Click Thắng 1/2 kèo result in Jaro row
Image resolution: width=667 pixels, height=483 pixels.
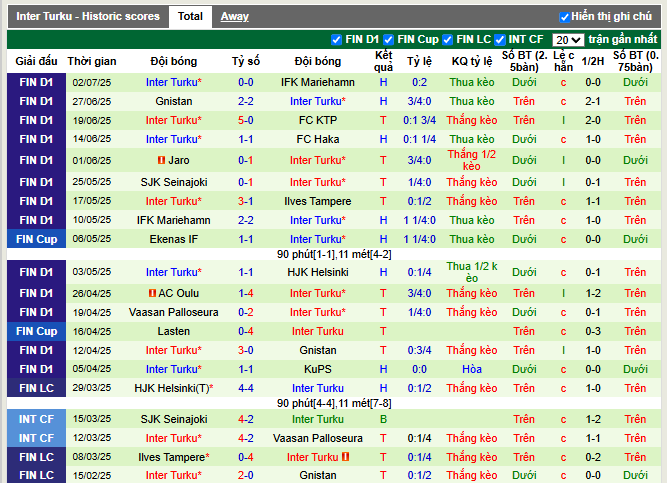[472, 160]
